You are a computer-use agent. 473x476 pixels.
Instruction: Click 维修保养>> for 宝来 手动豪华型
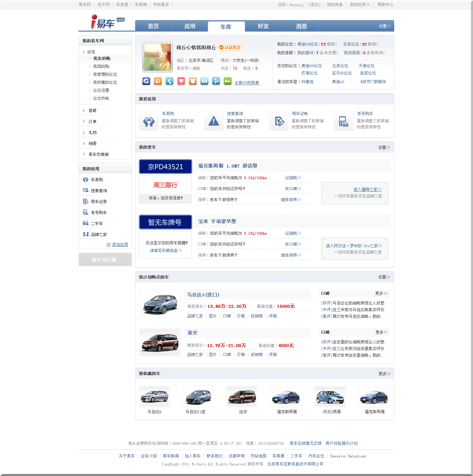pos(291,255)
